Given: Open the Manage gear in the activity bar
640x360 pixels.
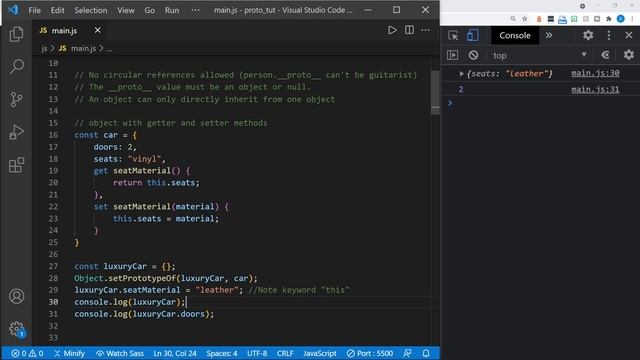Looking at the screenshot, I should [16, 329].
